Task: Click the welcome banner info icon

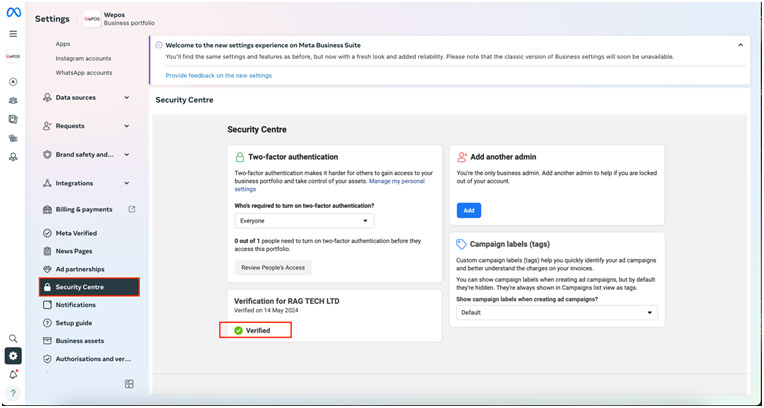Action: point(159,45)
